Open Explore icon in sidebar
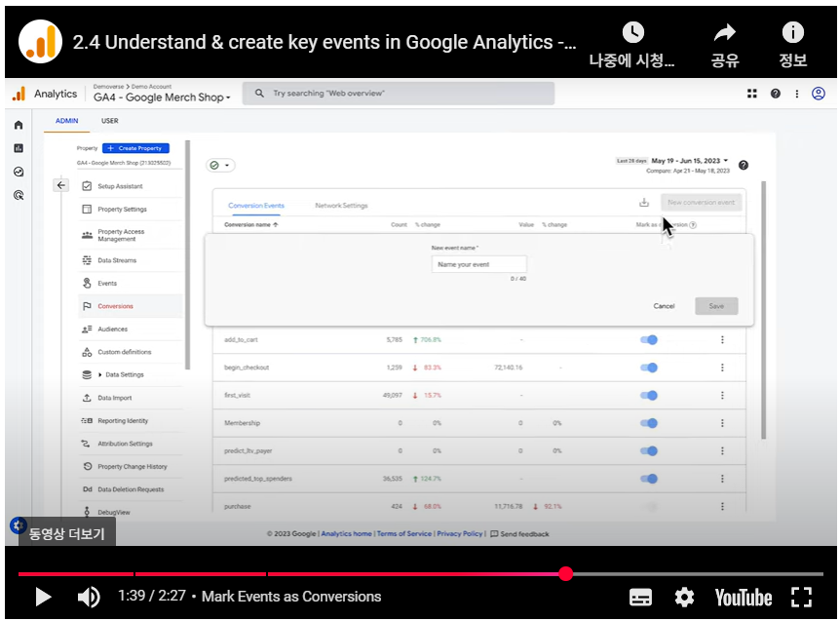This screenshot has width=840, height=621. 19,172
